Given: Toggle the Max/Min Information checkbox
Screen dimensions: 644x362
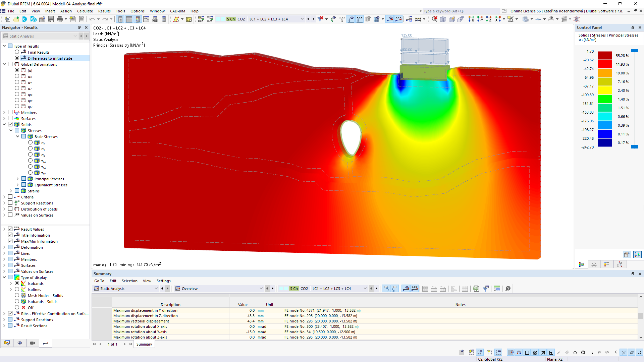Looking at the screenshot, I should click(x=10, y=241).
